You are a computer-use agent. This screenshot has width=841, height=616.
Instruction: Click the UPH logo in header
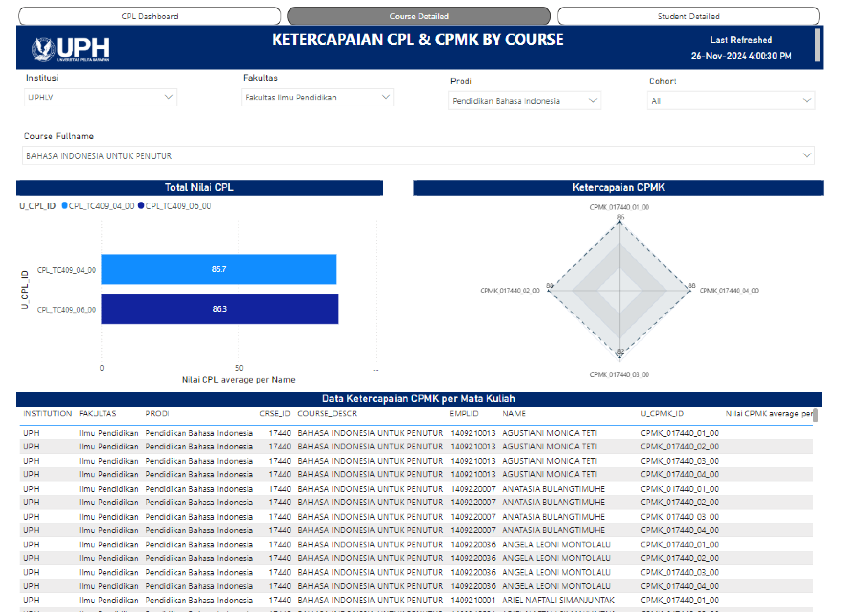pyautogui.click(x=70, y=49)
